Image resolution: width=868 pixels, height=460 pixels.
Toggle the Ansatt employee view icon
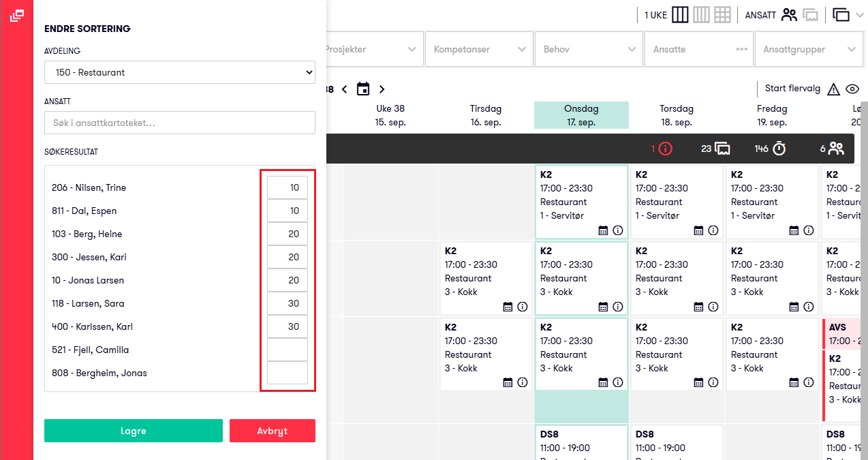pos(789,15)
